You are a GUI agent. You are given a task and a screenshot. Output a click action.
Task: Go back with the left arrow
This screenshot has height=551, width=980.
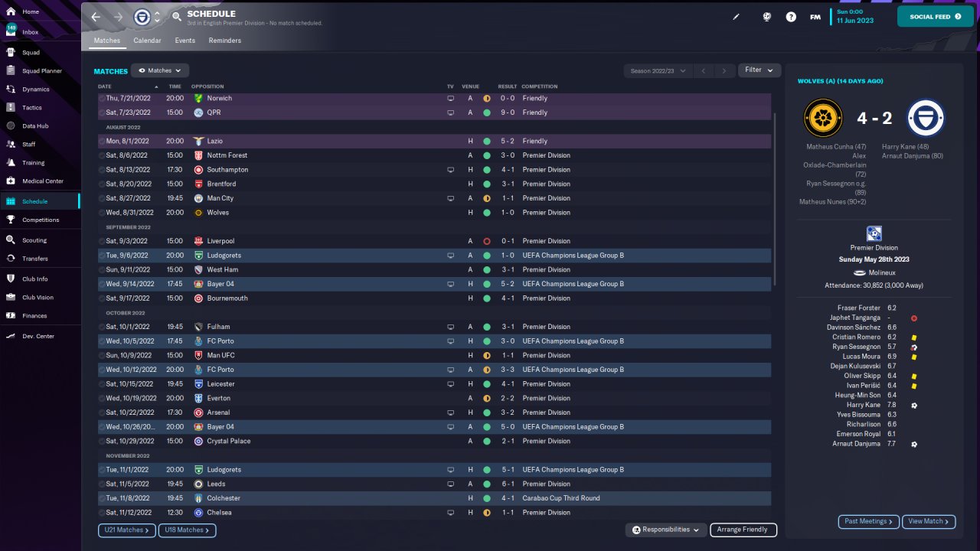coord(96,17)
